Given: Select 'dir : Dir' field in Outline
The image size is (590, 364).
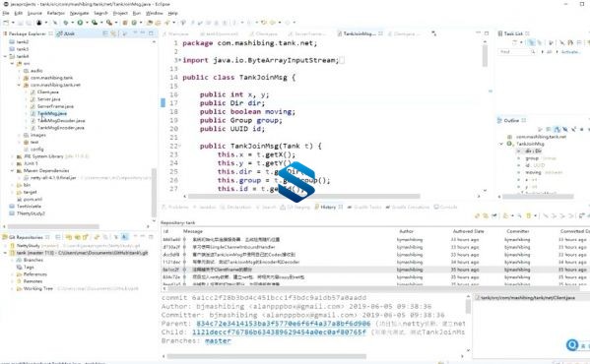Looking at the screenshot, I should click(533, 151).
